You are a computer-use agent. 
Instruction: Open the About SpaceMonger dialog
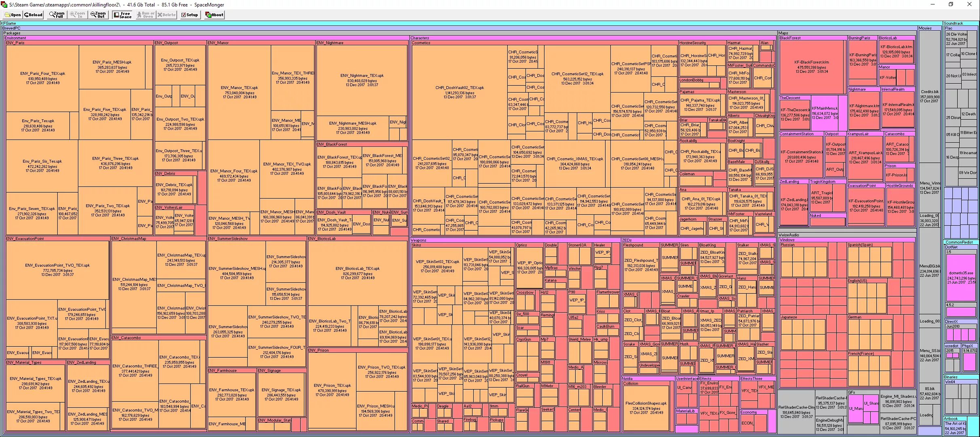pos(214,15)
